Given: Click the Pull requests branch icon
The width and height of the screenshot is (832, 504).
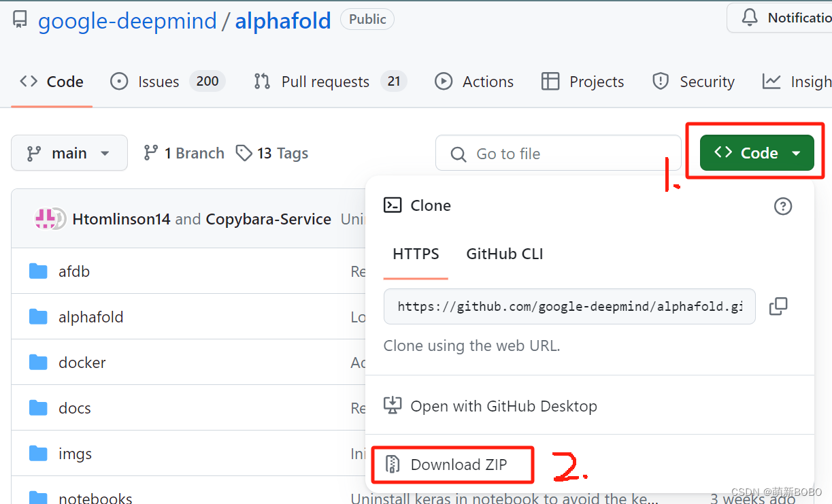Looking at the screenshot, I should tap(262, 82).
